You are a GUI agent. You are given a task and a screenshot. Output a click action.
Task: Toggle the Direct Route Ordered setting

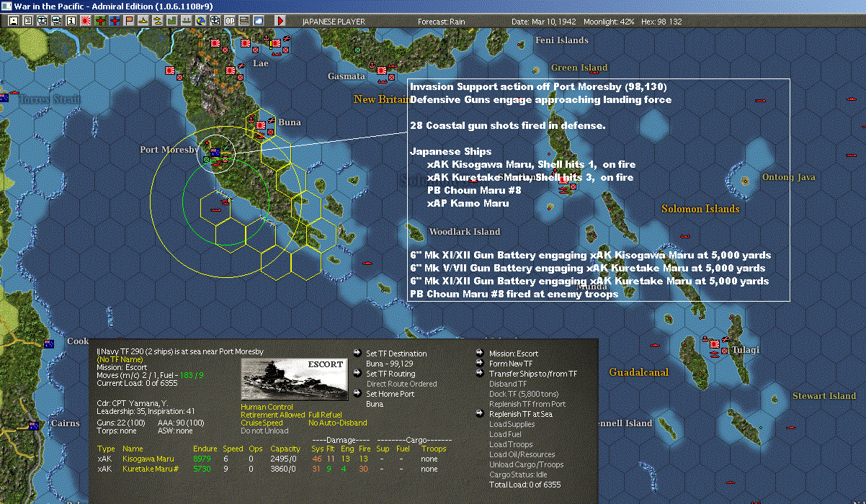coord(402,384)
